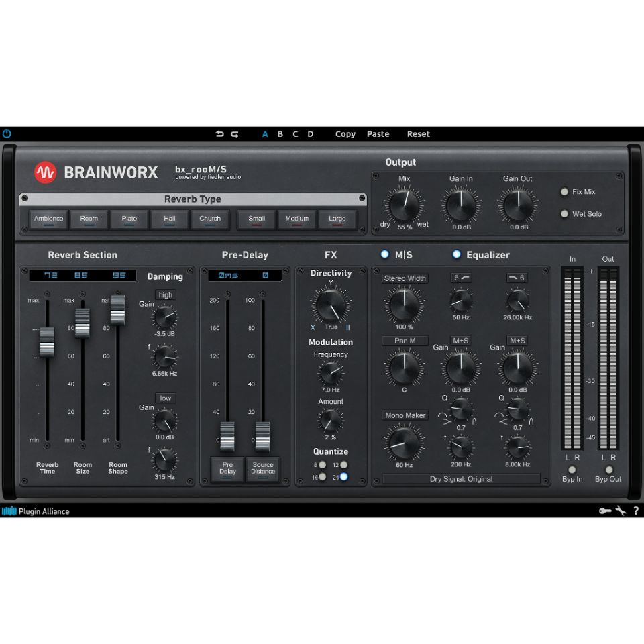Open license activation via key icon
Image resolution: width=644 pixels, height=644 pixels.
[x=604, y=511]
